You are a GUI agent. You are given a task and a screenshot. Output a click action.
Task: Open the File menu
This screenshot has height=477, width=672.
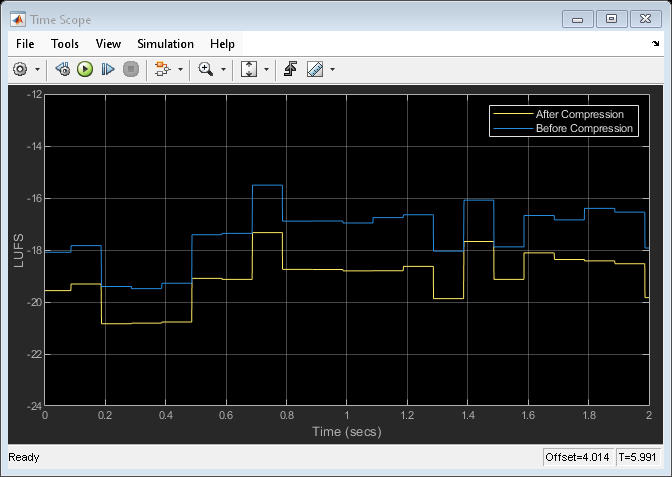25,44
